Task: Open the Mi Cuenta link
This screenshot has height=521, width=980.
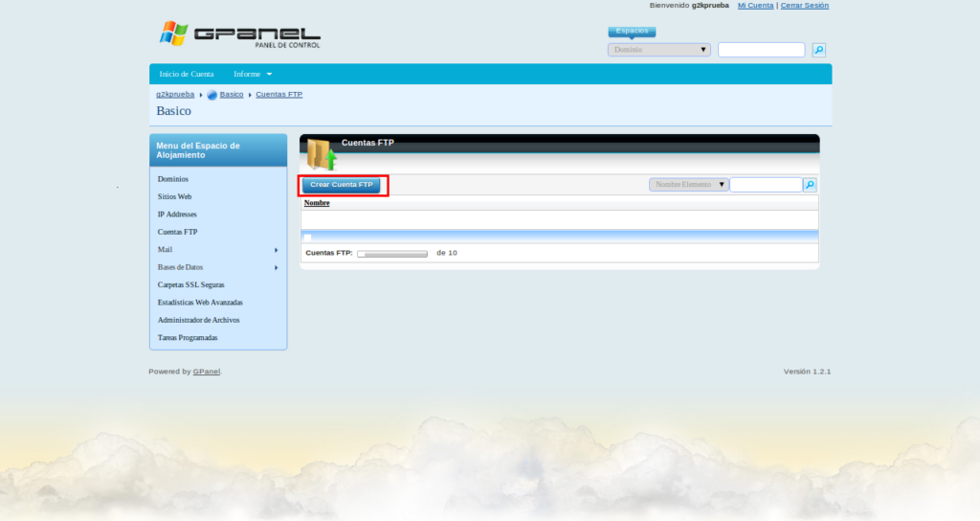Action: pos(756,5)
